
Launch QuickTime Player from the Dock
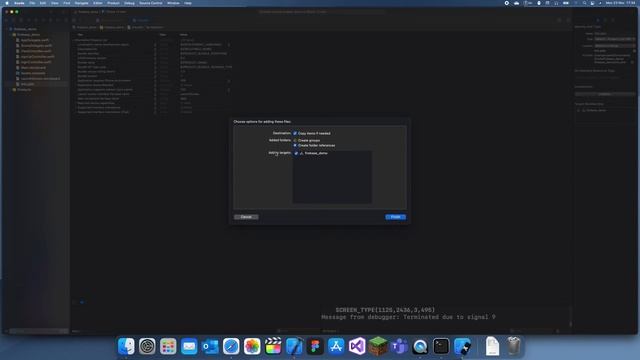pyautogui.click(x=420, y=347)
